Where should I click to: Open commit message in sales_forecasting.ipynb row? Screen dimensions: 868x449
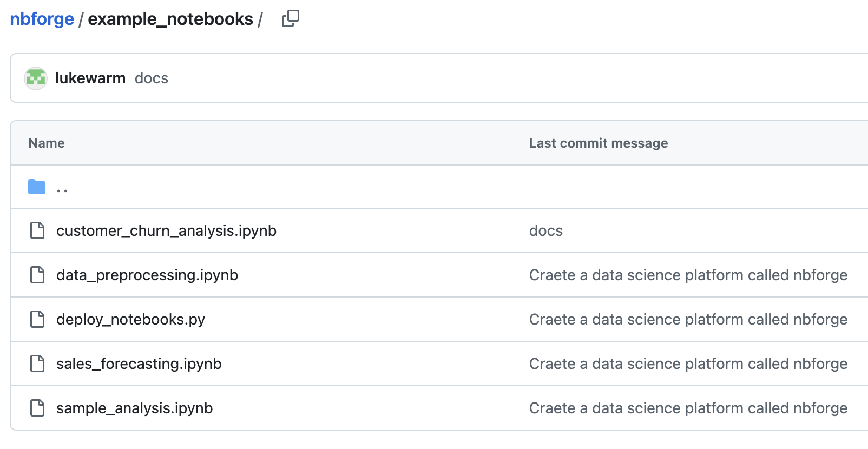click(x=688, y=364)
